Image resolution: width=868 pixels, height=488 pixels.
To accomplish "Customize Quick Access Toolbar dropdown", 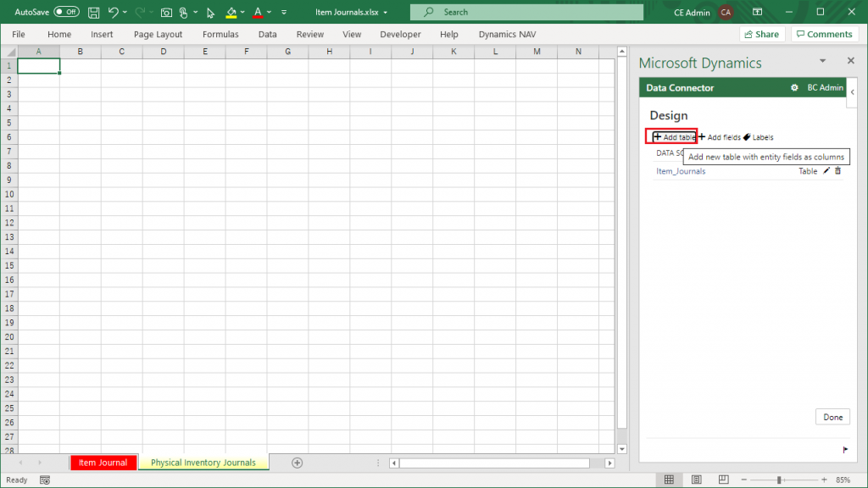I will (x=284, y=12).
